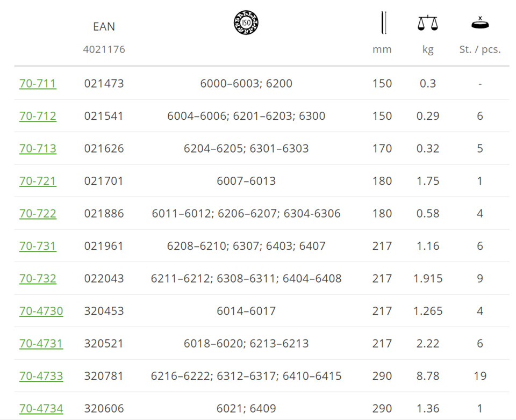Open product link 70-4734
This screenshot has height=420, width=516.
click(x=41, y=409)
